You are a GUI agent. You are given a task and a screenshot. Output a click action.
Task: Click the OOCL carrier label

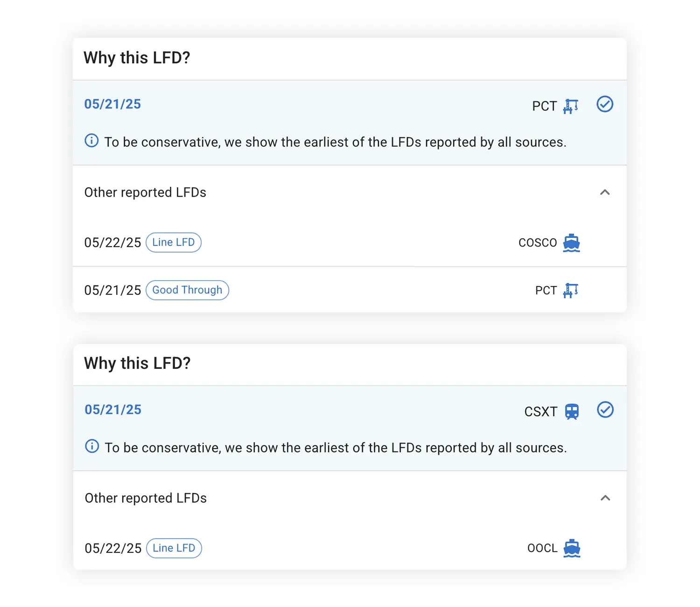[x=542, y=548]
